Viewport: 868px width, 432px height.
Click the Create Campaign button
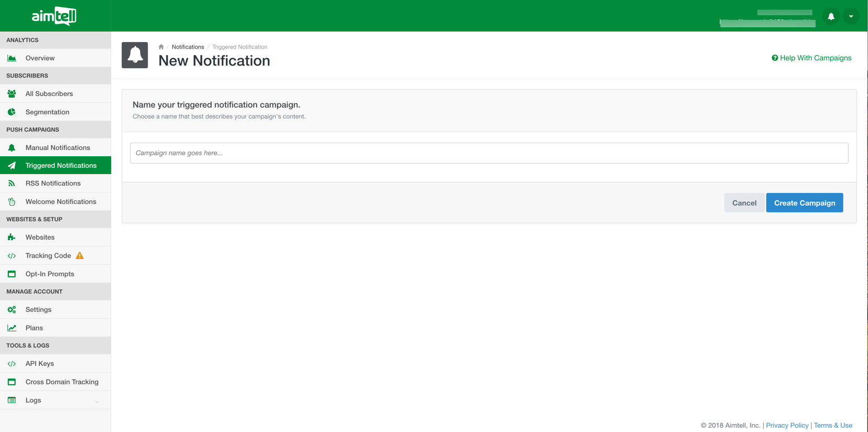coord(804,203)
